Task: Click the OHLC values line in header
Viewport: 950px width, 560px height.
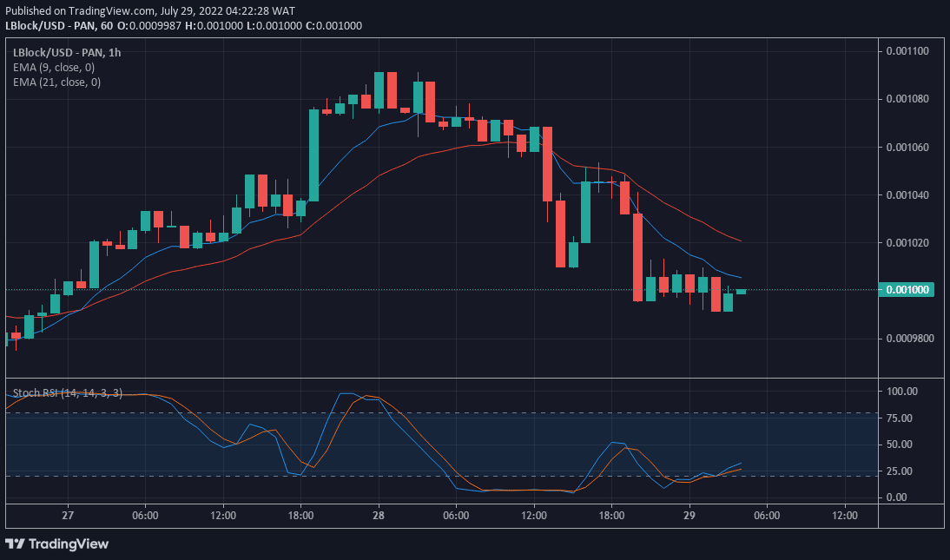Action: 240,25
